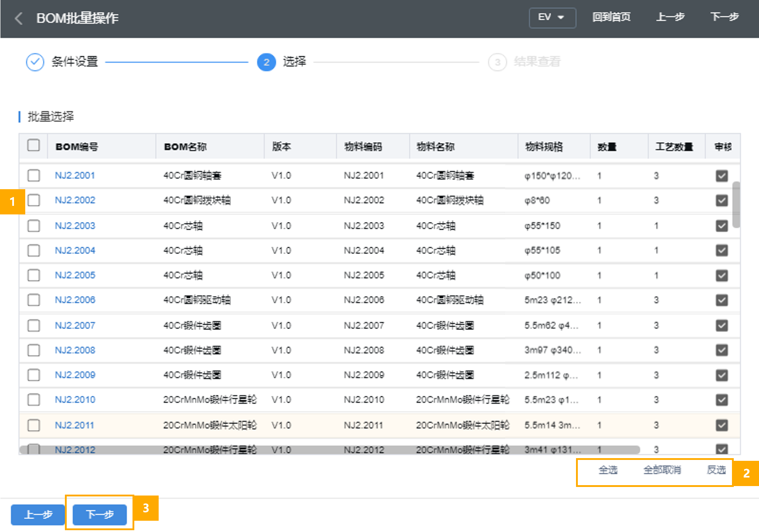Check the row checkbox for NJ2.2011

pyautogui.click(x=33, y=425)
